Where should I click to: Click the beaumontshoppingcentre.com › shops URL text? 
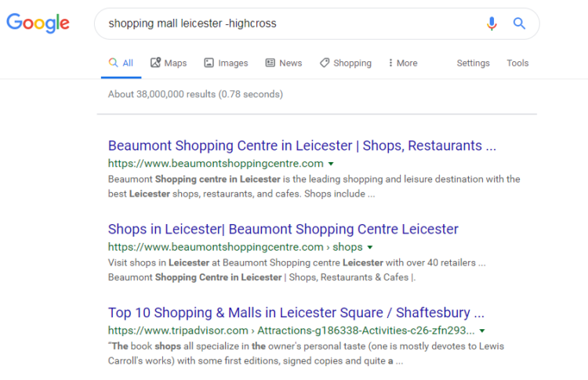tap(235, 247)
